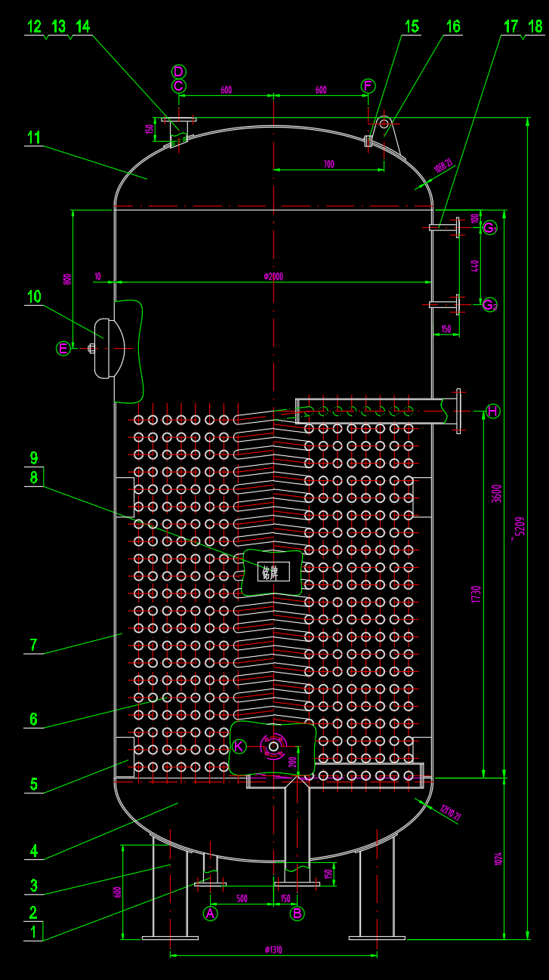The image size is (549, 980).
Task: Select part number label 11
Action: 33,137
